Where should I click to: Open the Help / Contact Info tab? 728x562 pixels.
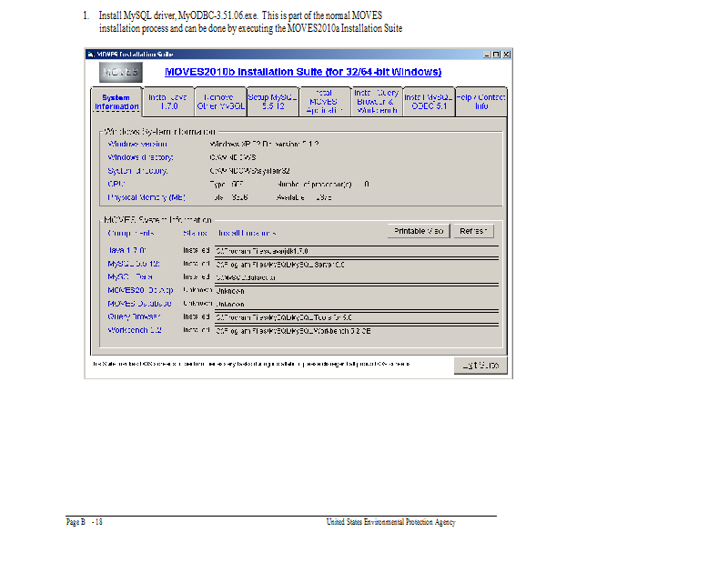[x=480, y=102]
